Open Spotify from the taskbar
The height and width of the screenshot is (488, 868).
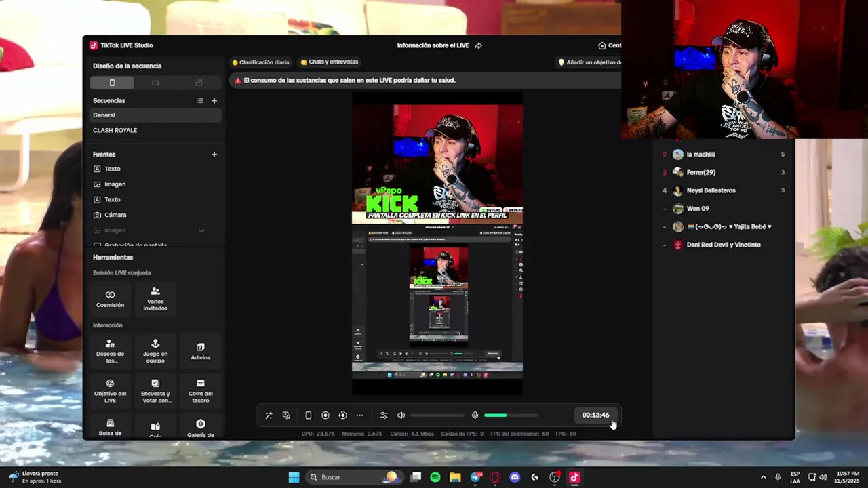tap(435, 477)
